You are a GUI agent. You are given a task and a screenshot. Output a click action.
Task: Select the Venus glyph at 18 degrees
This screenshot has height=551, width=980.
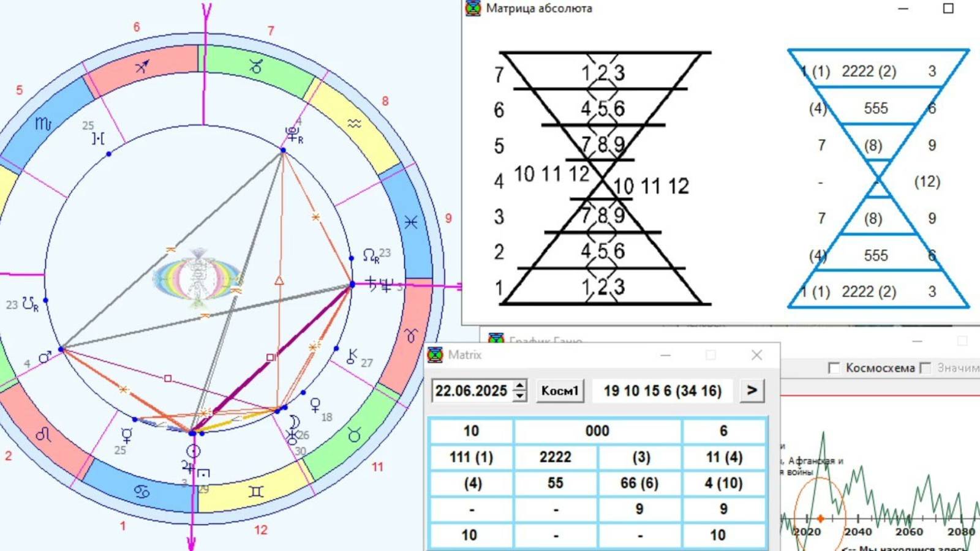click(x=315, y=405)
